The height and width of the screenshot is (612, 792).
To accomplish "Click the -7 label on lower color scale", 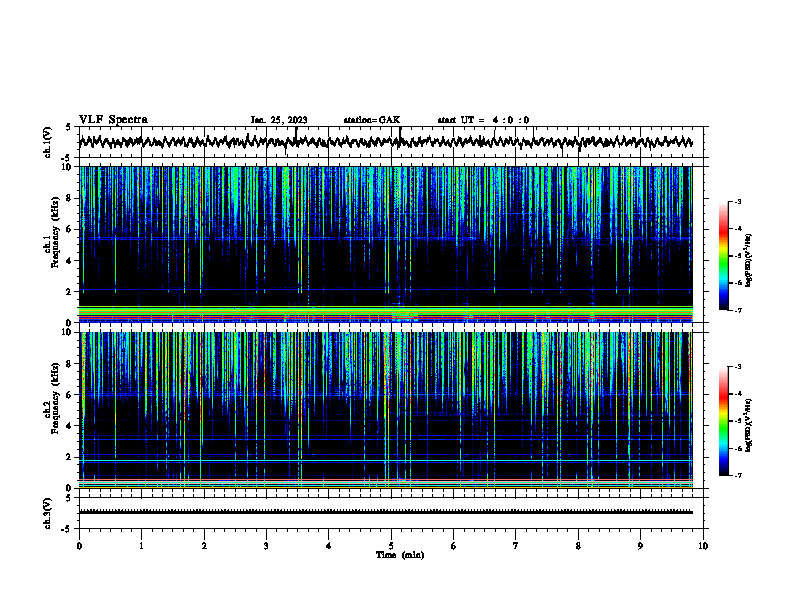I will click(x=738, y=475).
